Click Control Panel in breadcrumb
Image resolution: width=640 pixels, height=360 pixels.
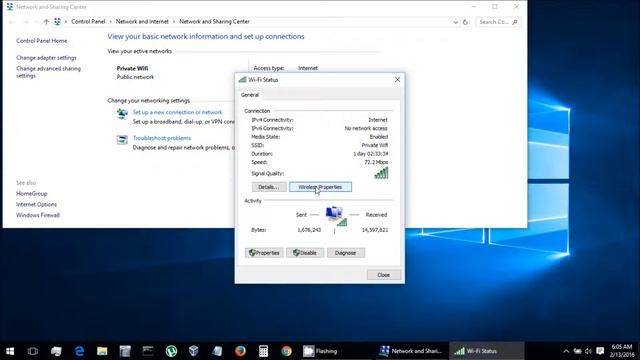88,22
